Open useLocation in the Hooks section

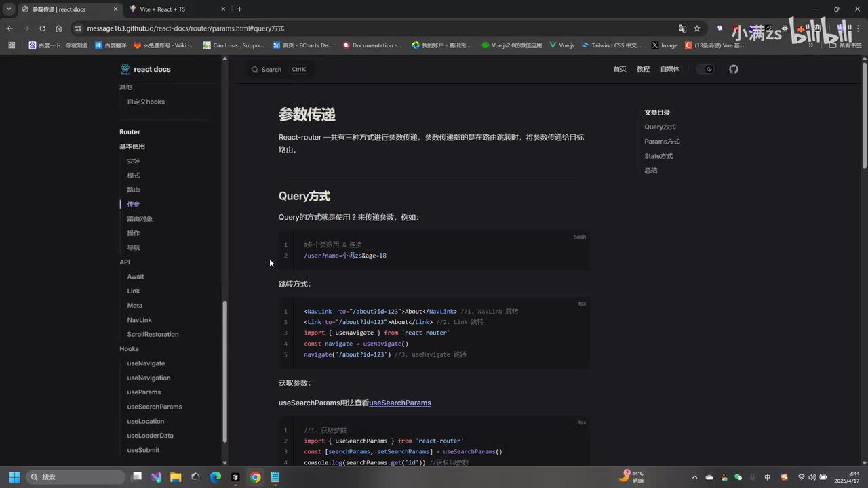pos(145,421)
